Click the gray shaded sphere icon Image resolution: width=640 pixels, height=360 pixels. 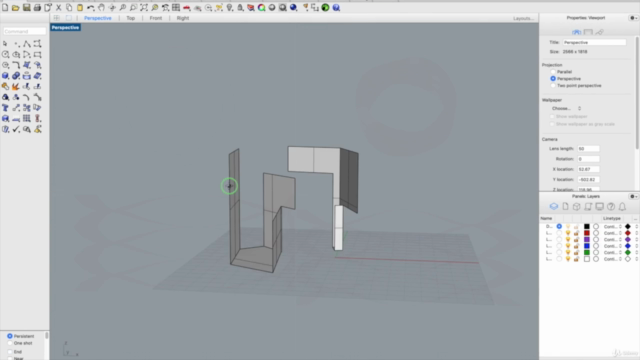pos(272,8)
